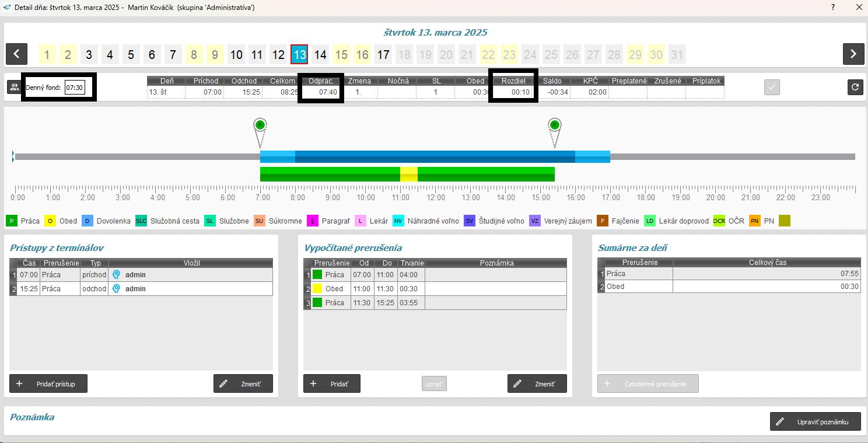Click admin icon in first terminal row
868x443 pixels.
(117, 275)
